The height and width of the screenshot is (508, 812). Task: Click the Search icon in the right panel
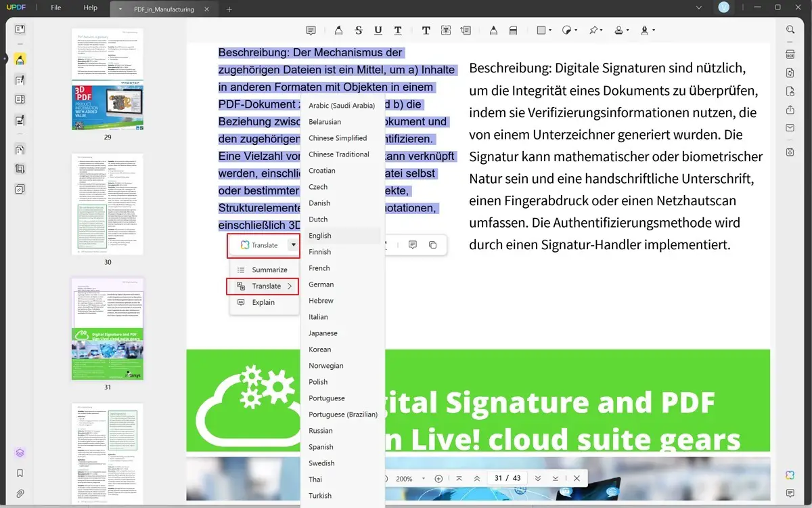(x=790, y=30)
